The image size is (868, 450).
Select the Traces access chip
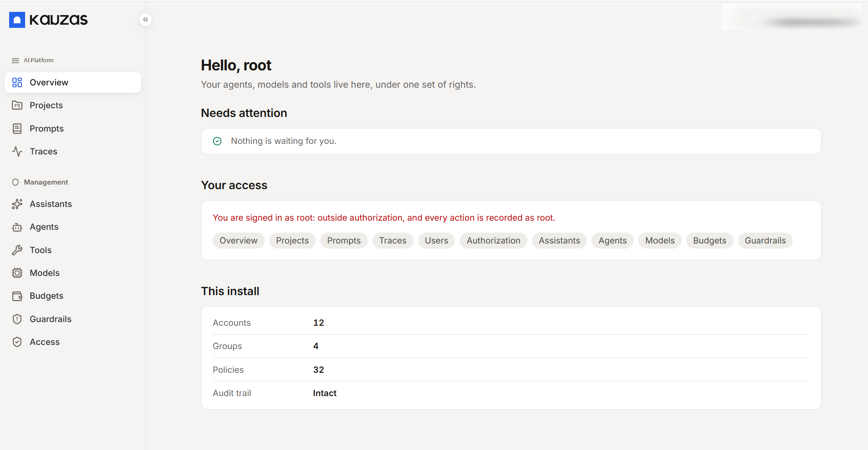(x=392, y=240)
